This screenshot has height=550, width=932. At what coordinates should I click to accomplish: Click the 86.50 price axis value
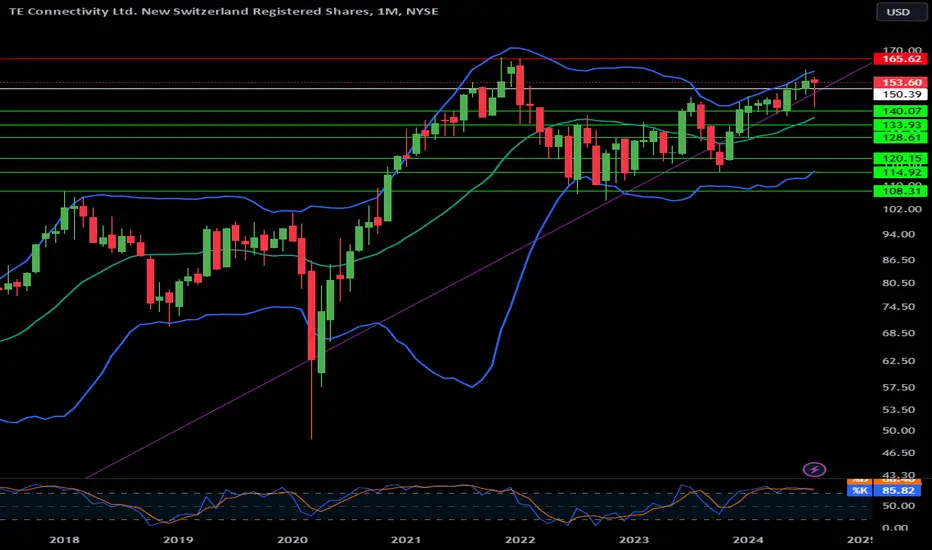(x=898, y=260)
